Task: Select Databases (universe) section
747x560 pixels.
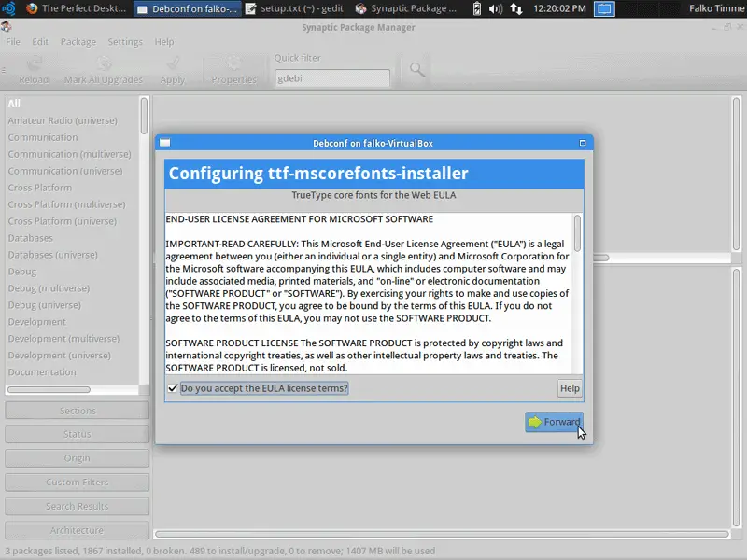Action: 53,255
